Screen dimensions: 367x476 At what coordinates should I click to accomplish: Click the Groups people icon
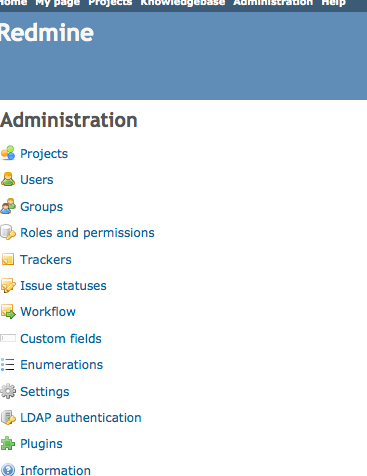(8, 206)
